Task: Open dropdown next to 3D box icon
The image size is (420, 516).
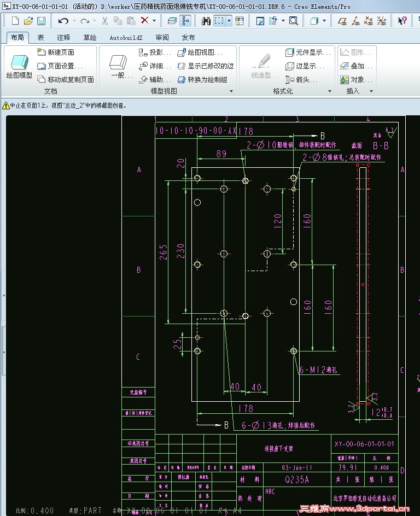Action: tap(324, 21)
